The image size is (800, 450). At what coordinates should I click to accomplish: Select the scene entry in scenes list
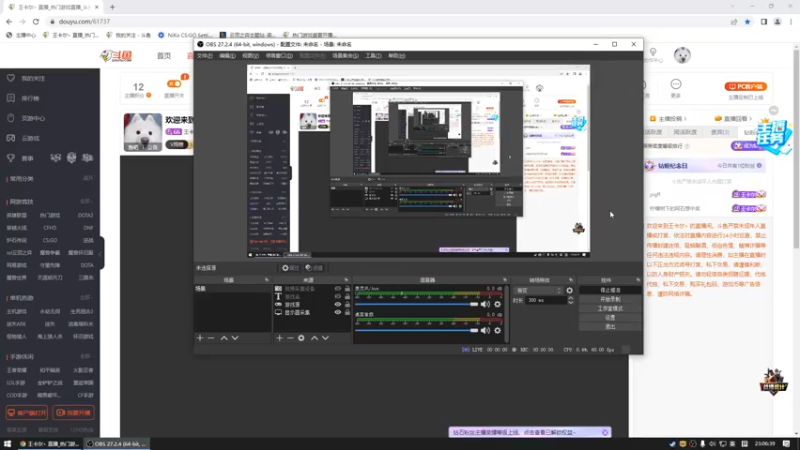point(232,289)
